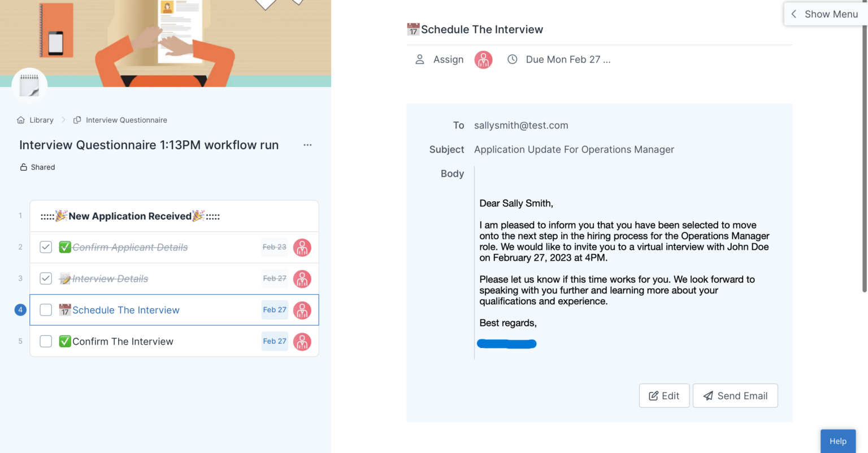868x453 pixels.
Task: Click the notepad profile avatar image
Action: (29, 85)
